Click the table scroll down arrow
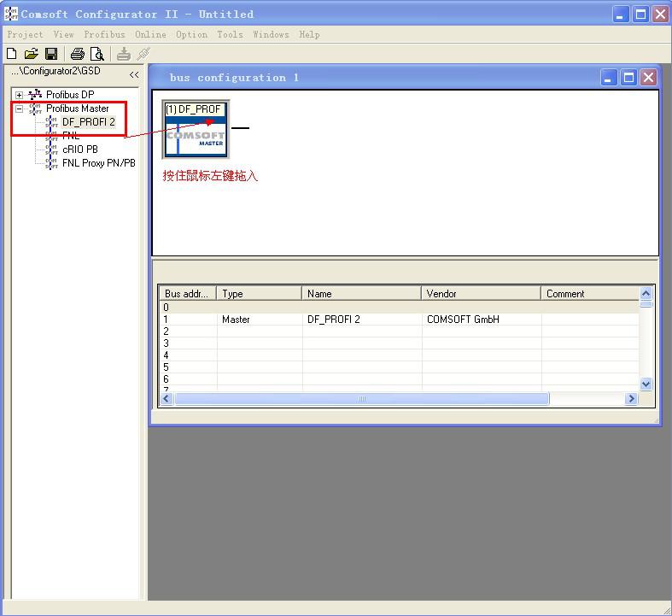This screenshot has height=616, width=672. pyautogui.click(x=646, y=384)
